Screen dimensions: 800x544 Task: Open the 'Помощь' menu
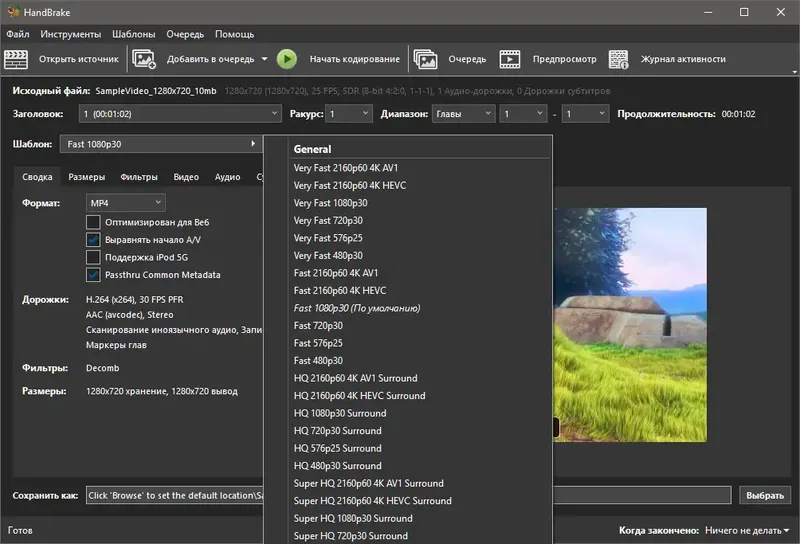click(234, 34)
